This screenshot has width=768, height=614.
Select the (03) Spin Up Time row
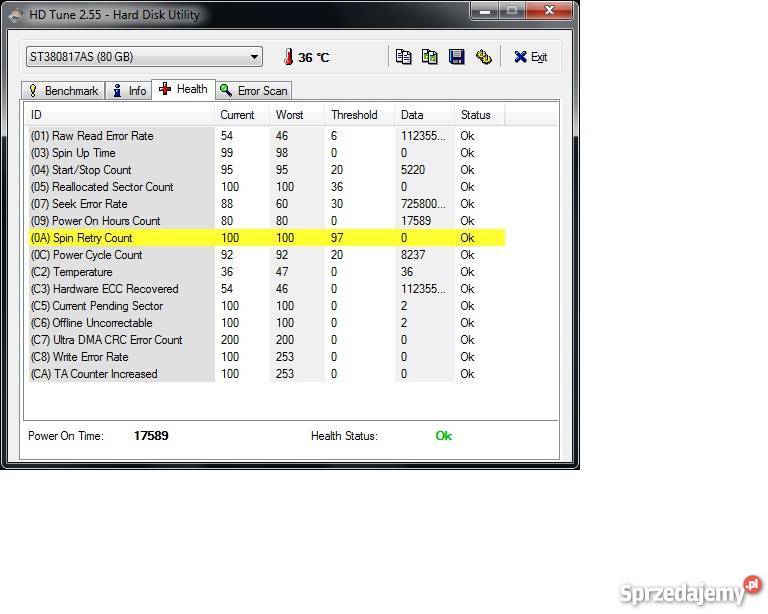[x=267, y=153]
